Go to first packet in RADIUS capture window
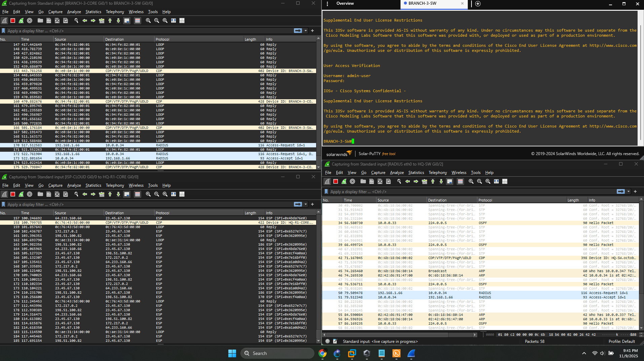 [433, 181]
